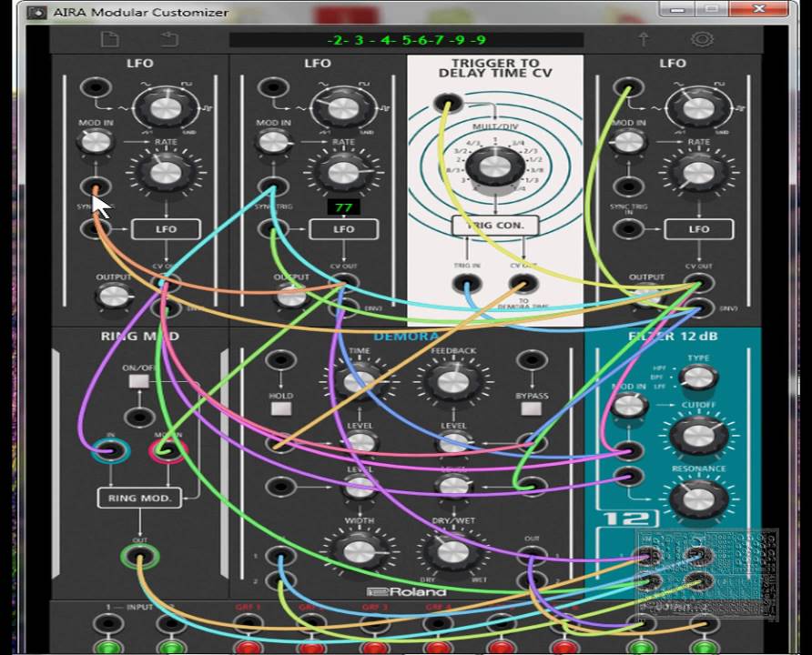Adjust the Demora WIDTH knob

tap(359, 551)
